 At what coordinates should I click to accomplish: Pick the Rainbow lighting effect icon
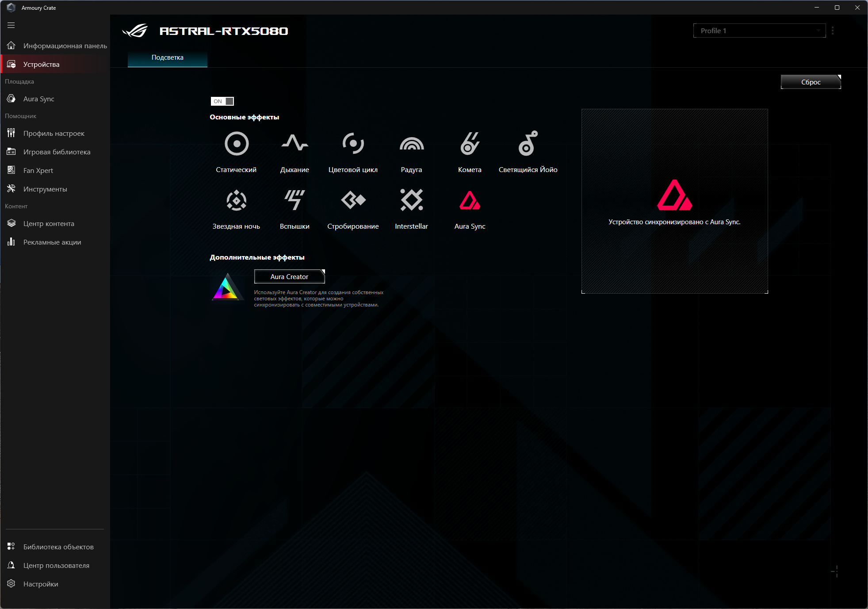tap(411, 144)
